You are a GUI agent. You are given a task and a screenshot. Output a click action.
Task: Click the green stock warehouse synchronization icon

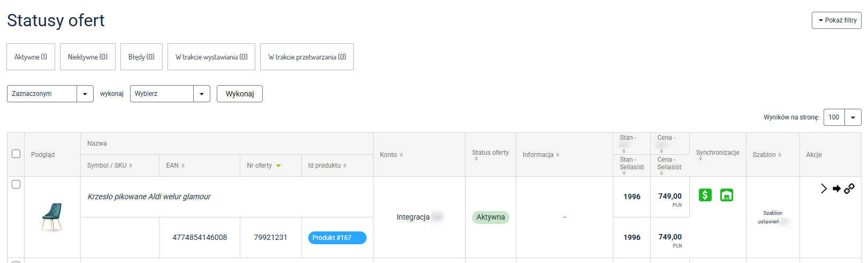726,195
